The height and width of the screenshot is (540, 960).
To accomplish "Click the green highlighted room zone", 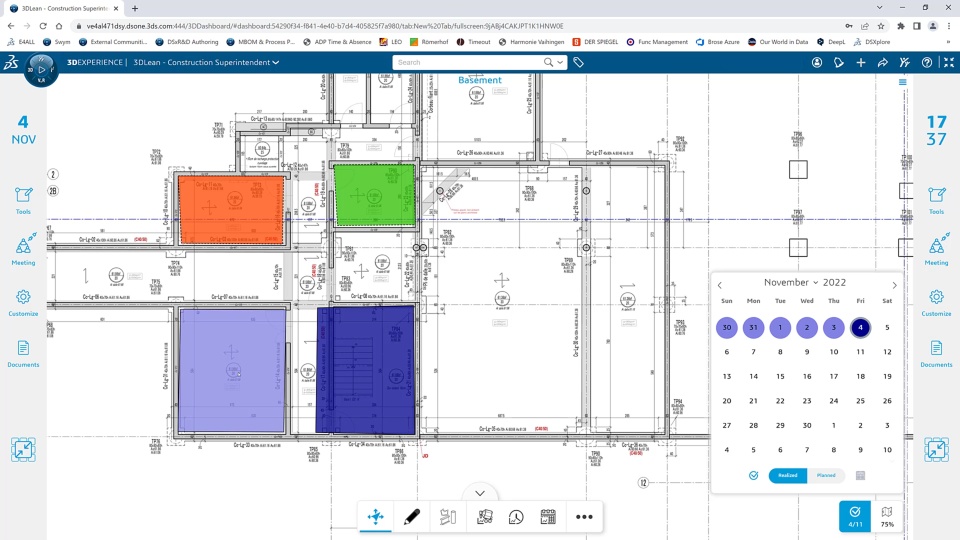I will tap(374, 195).
